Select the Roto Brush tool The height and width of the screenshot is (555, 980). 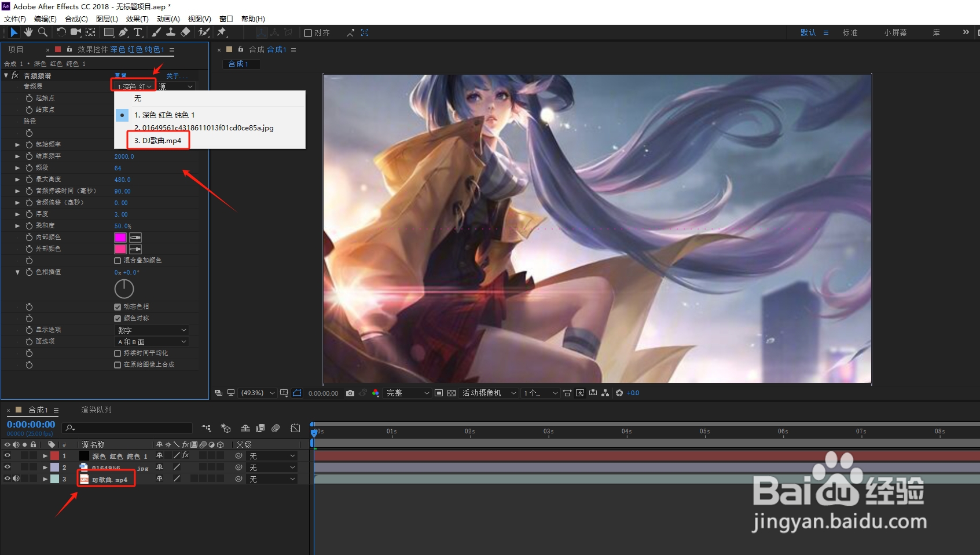[204, 32]
